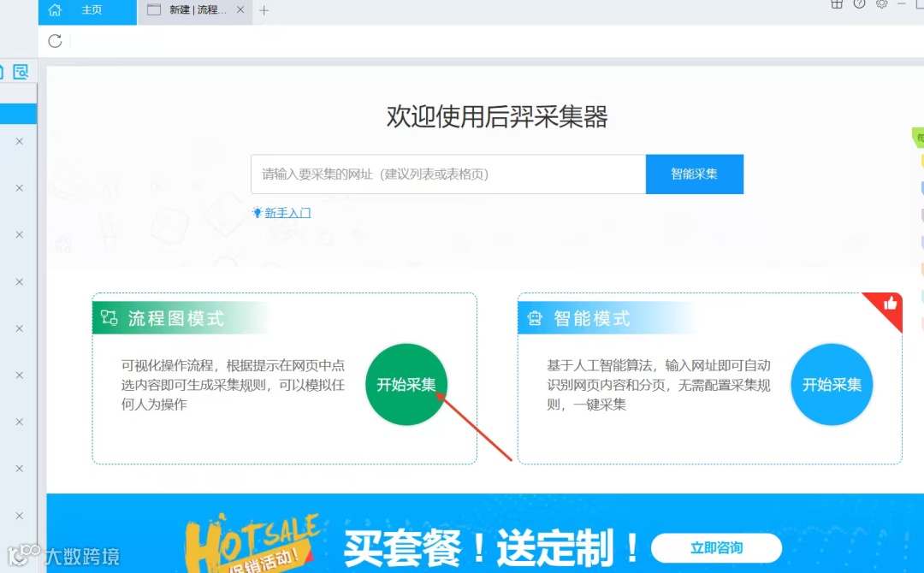Minimize the window using the dash button
This screenshot has height=573, width=924.
tap(901, 4)
